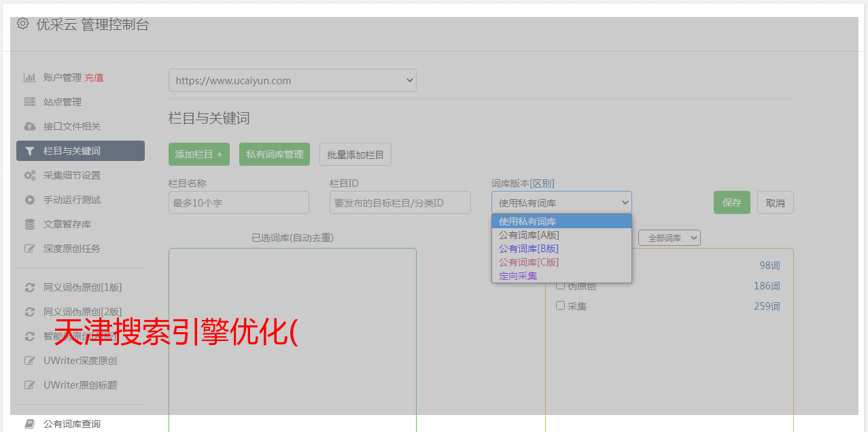Click the 186词 count
This screenshot has height=432, width=868.
(x=767, y=286)
